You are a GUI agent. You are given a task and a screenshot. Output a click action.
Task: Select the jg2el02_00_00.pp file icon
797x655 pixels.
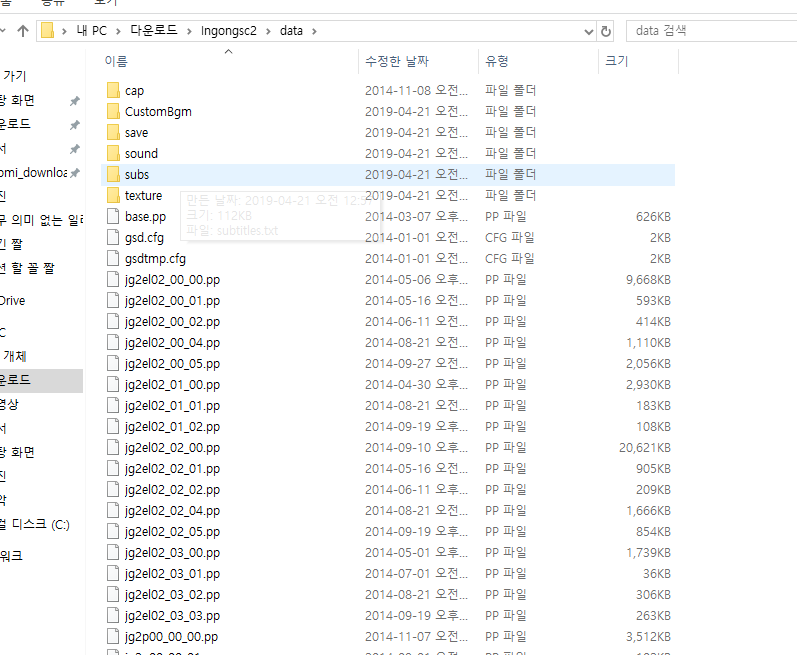113,279
